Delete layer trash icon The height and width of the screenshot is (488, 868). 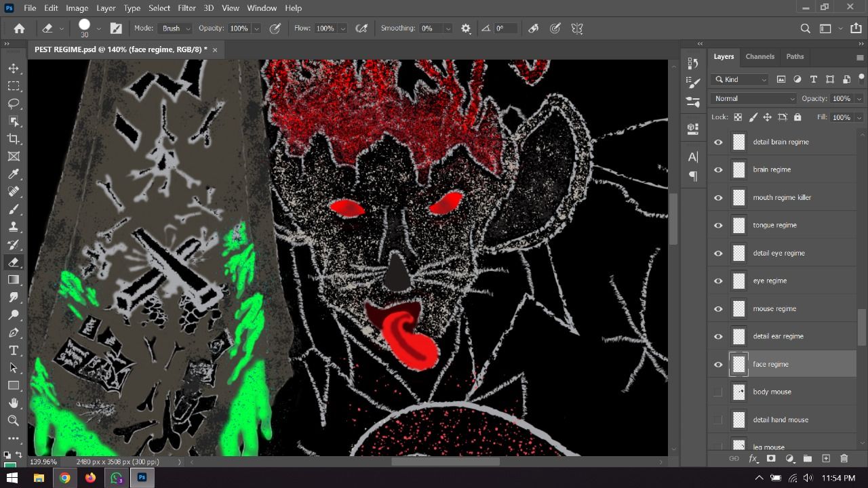(844, 459)
